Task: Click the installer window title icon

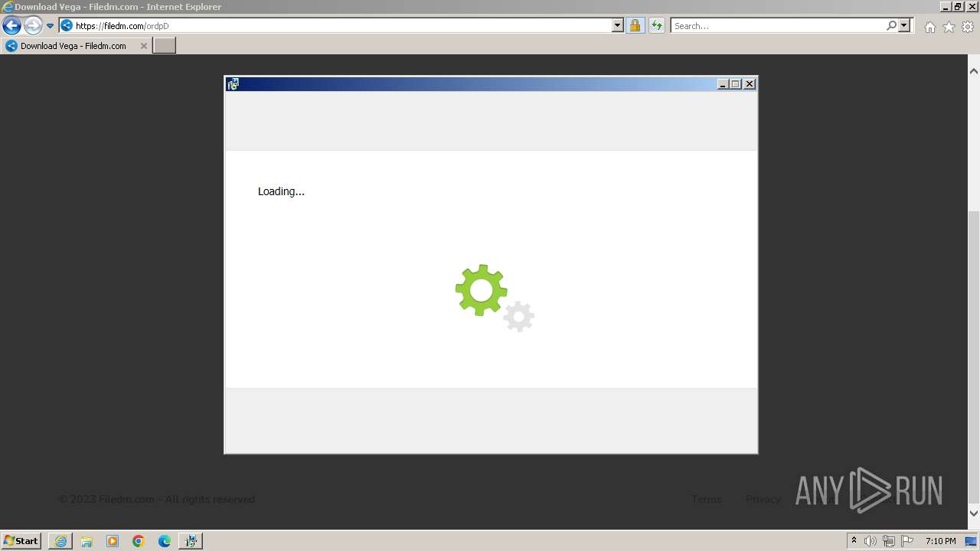Action: [233, 84]
